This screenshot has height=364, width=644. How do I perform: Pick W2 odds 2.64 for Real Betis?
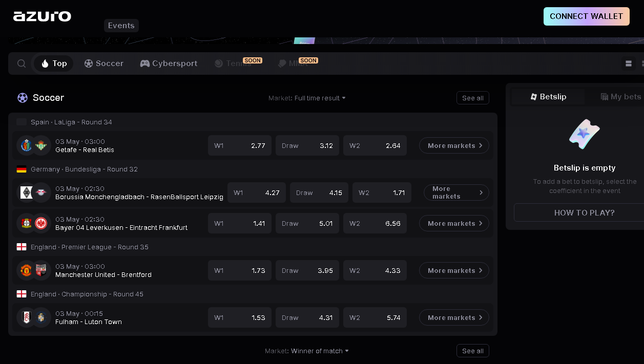coord(375,145)
